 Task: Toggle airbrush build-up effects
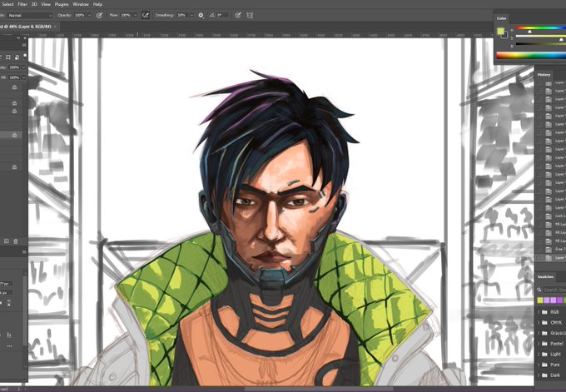coord(146,16)
